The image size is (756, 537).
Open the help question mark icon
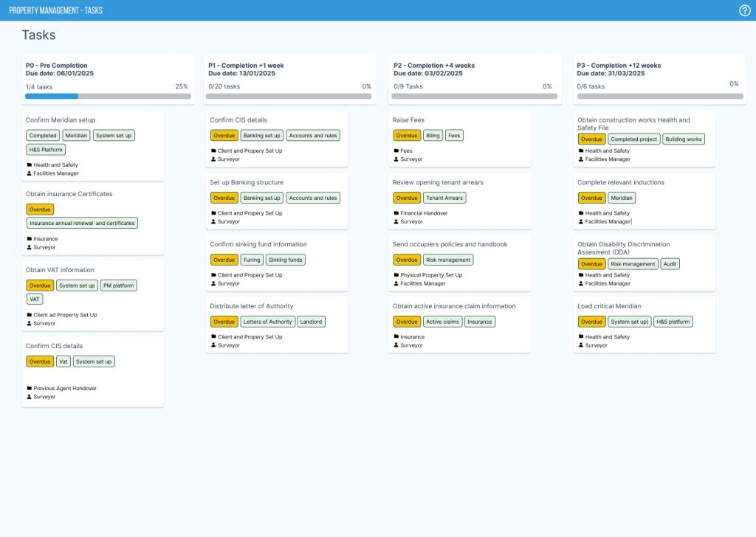(744, 10)
